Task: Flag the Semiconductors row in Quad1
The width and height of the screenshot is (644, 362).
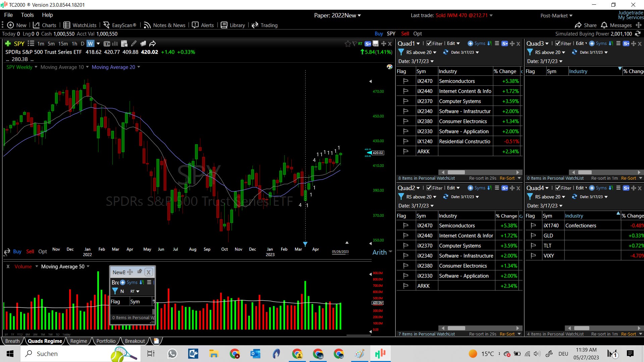Action: pyautogui.click(x=406, y=81)
